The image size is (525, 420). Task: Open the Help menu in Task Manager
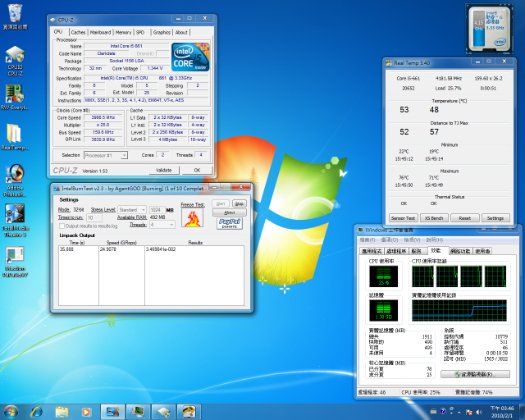435,240
